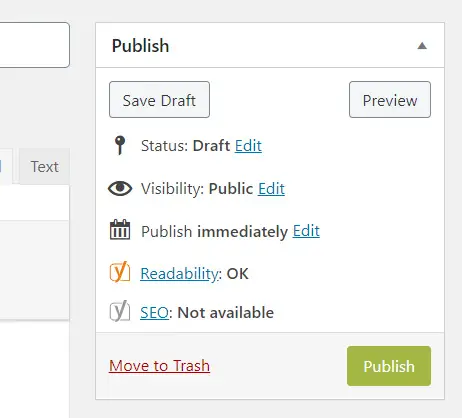Click the publish calendar icon
The width and height of the screenshot is (462, 418).
point(120,230)
